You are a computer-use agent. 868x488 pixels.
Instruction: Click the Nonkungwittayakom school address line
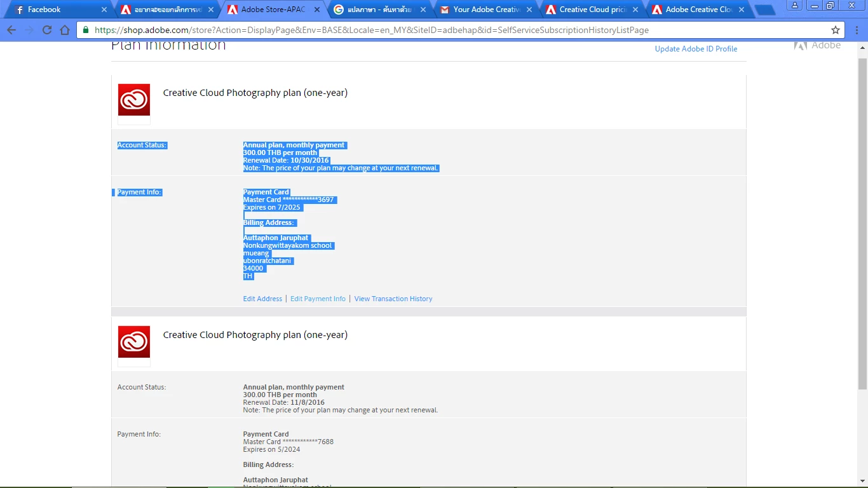coord(288,245)
